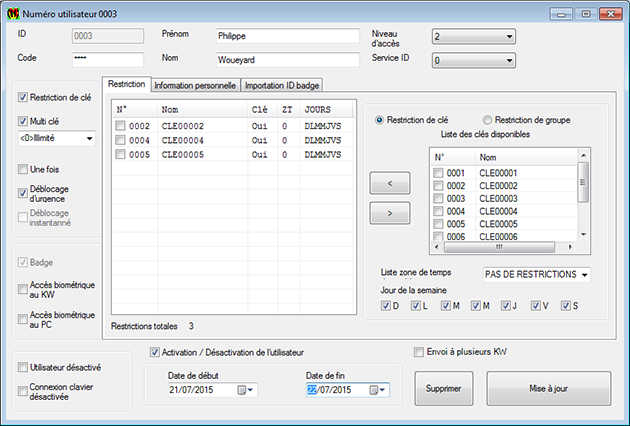Check row 0004 CLE00004 in restriction list
Screen dimensions: 630x426
pyautogui.click(x=120, y=140)
